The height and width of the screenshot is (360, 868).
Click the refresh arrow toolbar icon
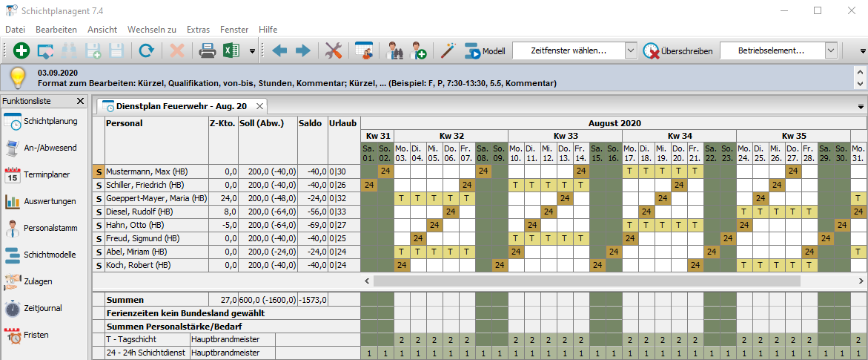coord(146,51)
